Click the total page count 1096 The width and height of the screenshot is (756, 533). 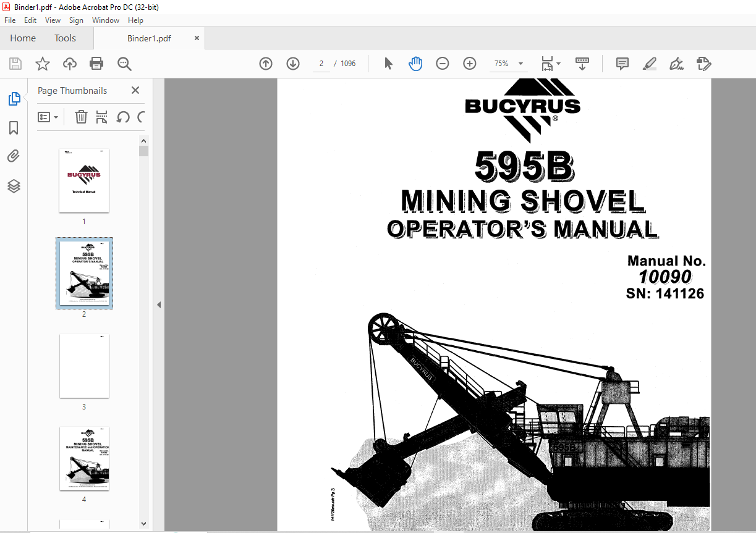(x=348, y=64)
